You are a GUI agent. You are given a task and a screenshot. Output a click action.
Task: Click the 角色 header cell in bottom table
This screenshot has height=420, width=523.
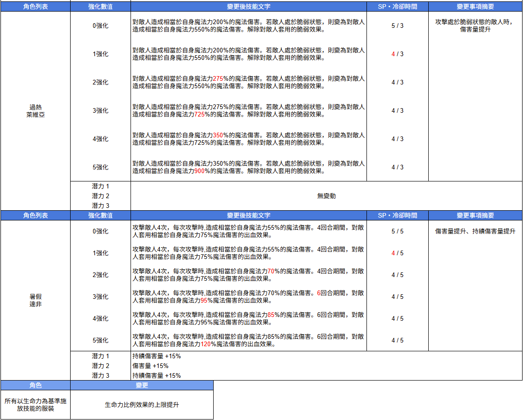tap(35, 385)
